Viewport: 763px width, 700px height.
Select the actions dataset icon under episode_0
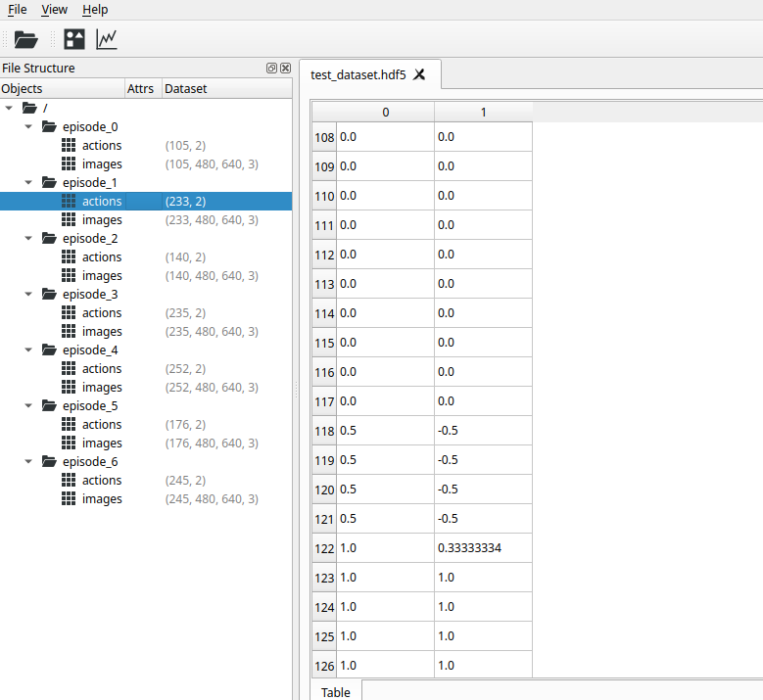tap(69, 146)
